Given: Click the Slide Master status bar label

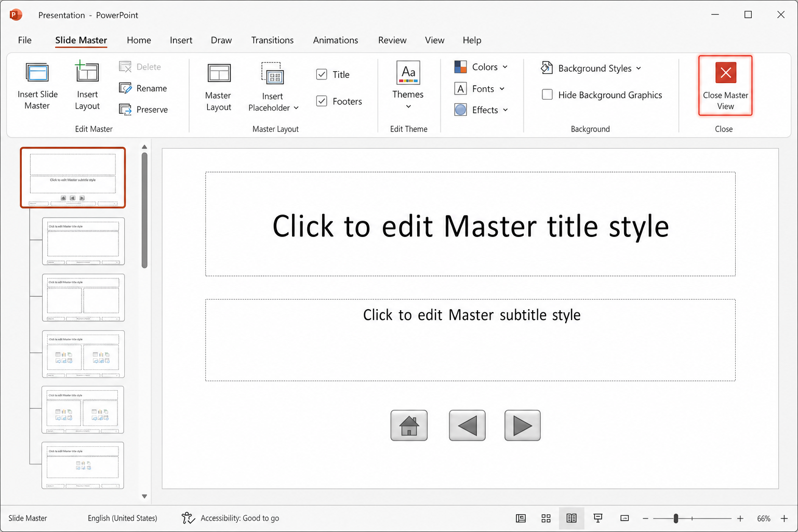Looking at the screenshot, I should [x=28, y=518].
